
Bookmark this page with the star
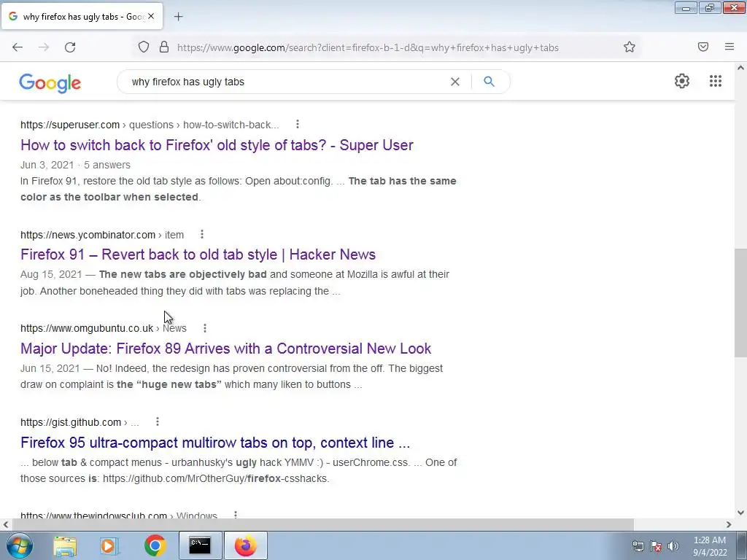(630, 47)
